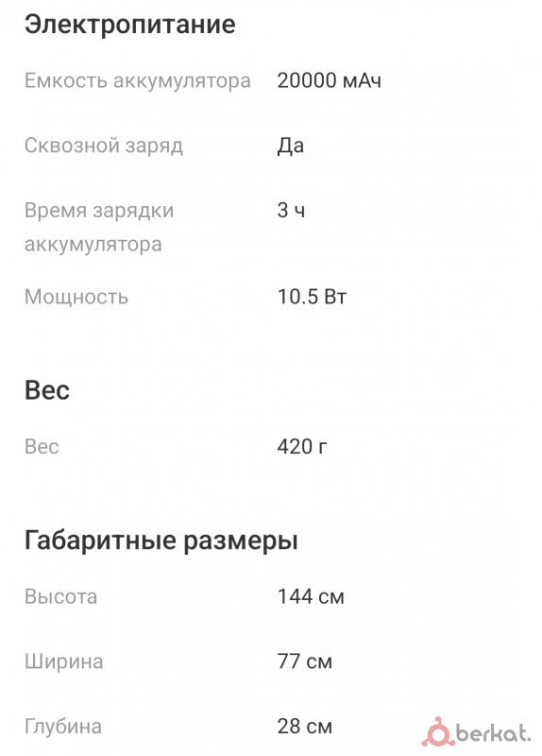This screenshot has width=542, height=756.
Task: Click the Высота label
Action: pos(61,597)
